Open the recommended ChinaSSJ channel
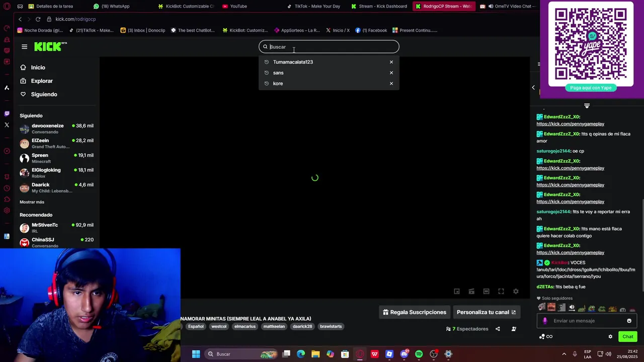 pos(56,242)
